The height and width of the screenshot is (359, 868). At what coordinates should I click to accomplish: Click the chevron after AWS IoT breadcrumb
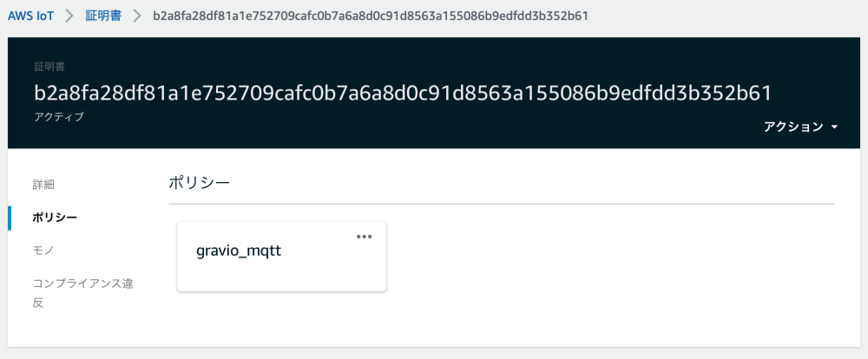click(x=69, y=16)
